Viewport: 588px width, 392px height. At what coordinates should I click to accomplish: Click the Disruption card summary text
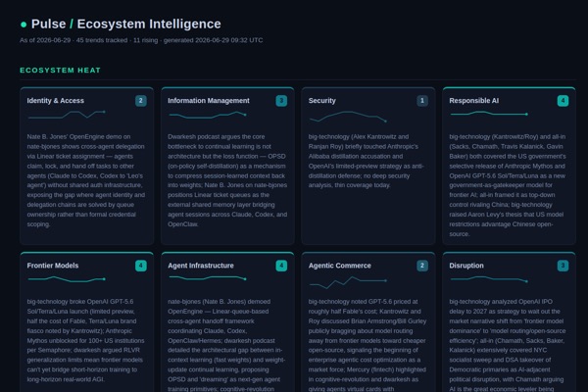[508, 345]
